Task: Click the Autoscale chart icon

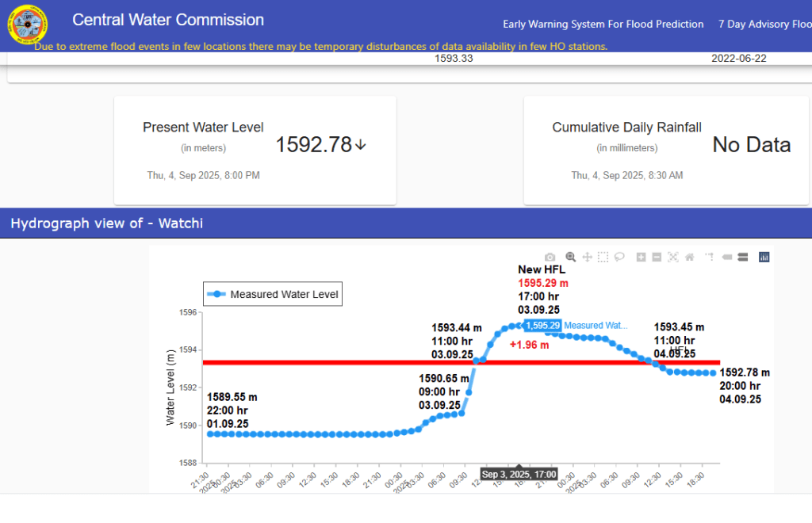Action: (x=673, y=257)
